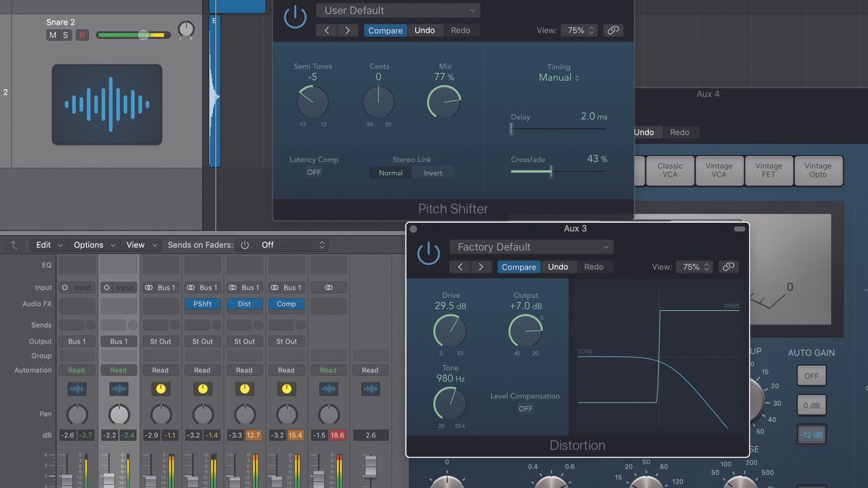Click Compare in the Pitch Shifter window
Viewport: 868px width, 488px height.
tap(386, 30)
